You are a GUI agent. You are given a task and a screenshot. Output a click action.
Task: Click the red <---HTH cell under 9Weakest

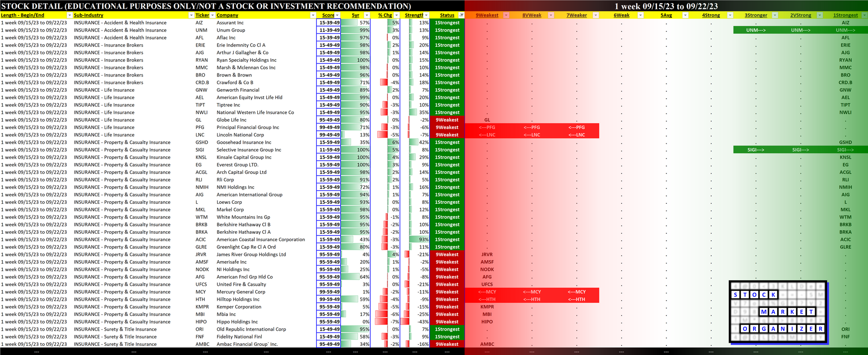(x=487, y=299)
